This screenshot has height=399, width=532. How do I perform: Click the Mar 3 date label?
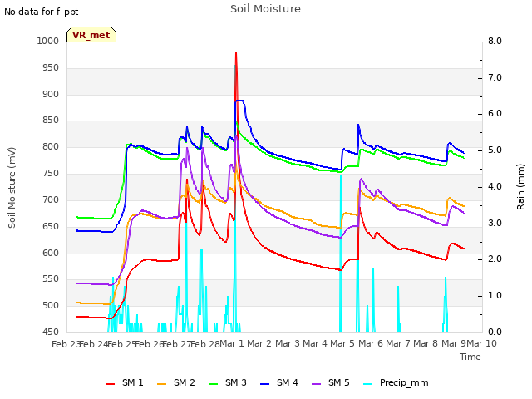[287, 343]
